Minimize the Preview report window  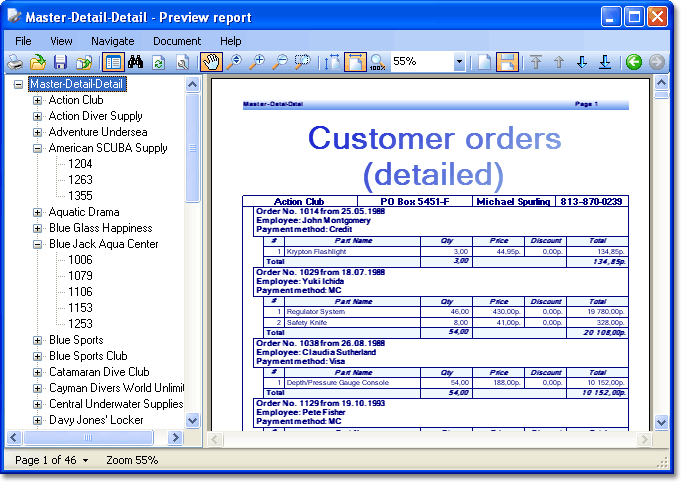tap(611, 17)
